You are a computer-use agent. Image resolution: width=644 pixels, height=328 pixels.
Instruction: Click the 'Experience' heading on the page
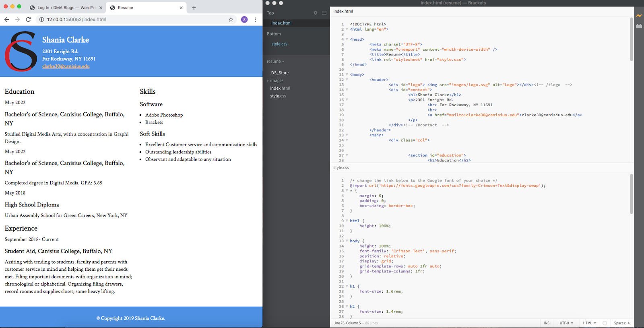[x=21, y=228]
